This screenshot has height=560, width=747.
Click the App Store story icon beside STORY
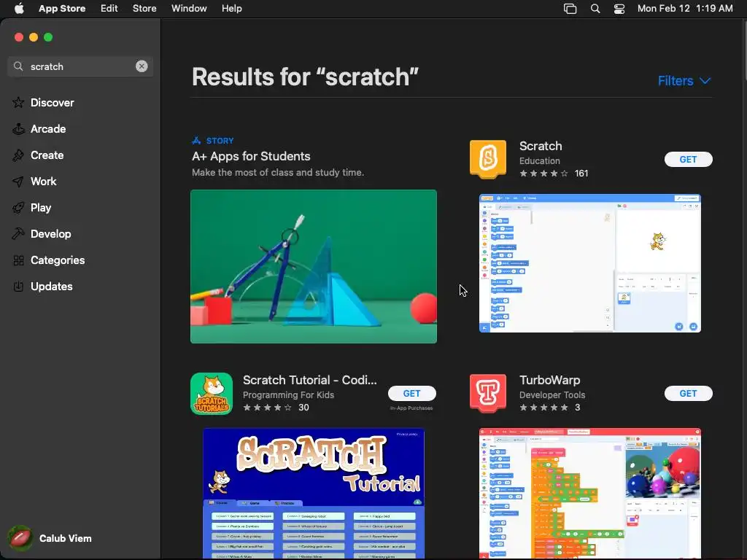tap(196, 141)
